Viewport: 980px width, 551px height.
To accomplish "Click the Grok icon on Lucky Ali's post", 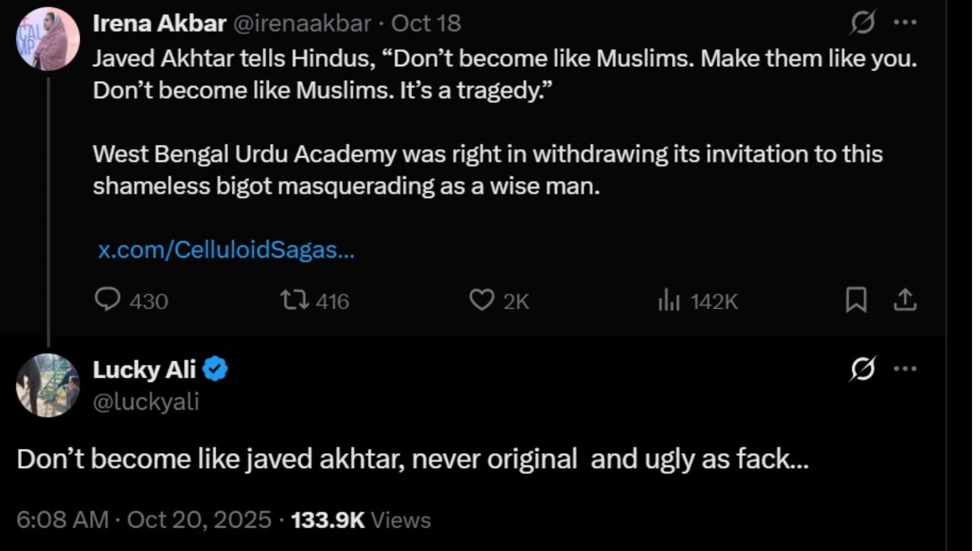I will (x=862, y=369).
